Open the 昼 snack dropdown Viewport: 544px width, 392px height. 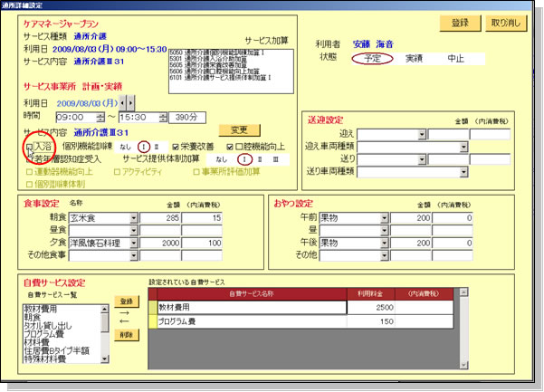(384, 231)
